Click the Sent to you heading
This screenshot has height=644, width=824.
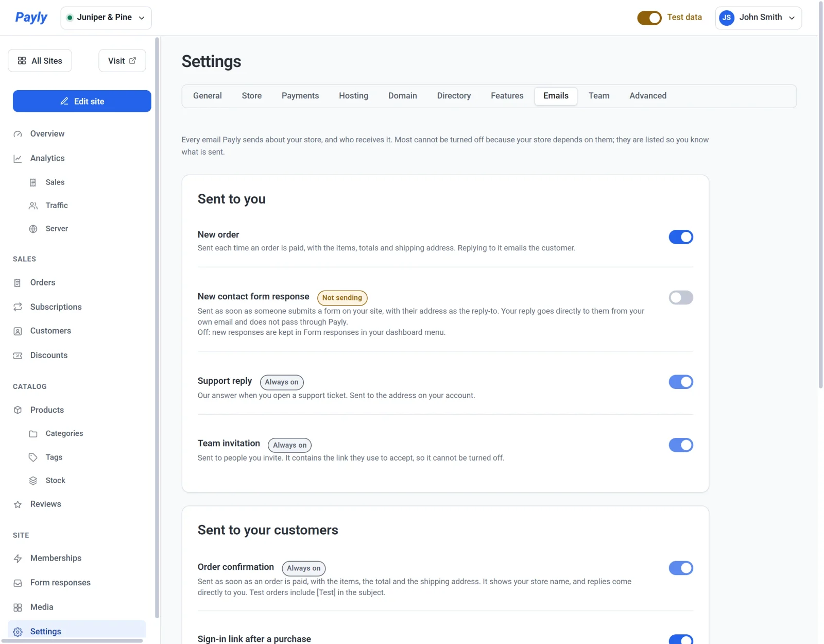click(232, 199)
